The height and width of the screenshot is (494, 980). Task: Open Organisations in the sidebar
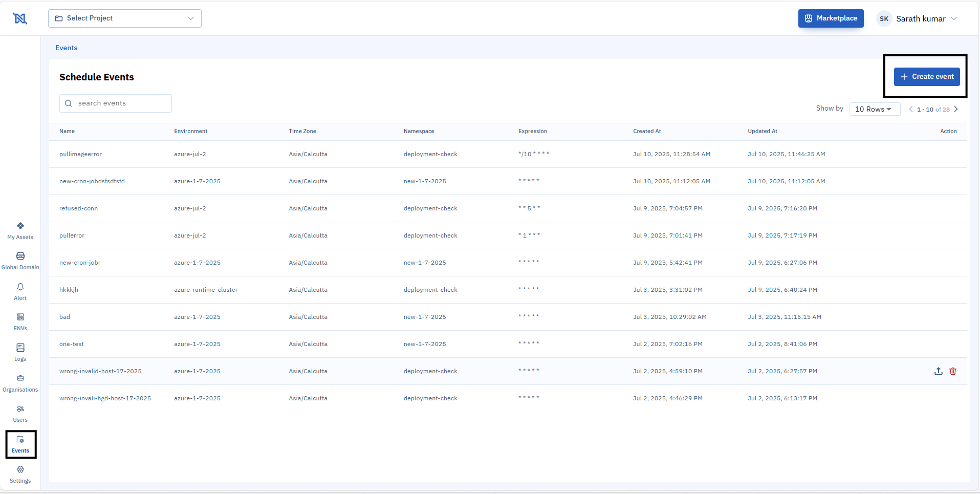[20, 383]
